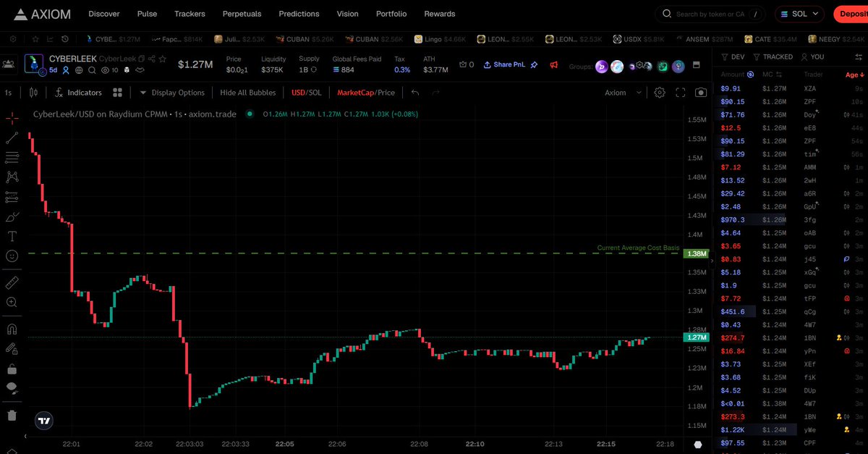
Task: Undo the last chart action
Action: click(x=414, y=93)
